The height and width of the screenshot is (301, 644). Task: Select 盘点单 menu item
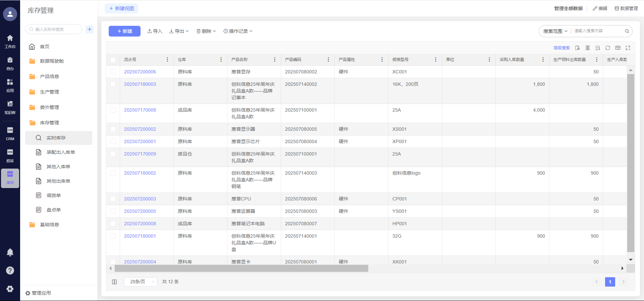54,210
